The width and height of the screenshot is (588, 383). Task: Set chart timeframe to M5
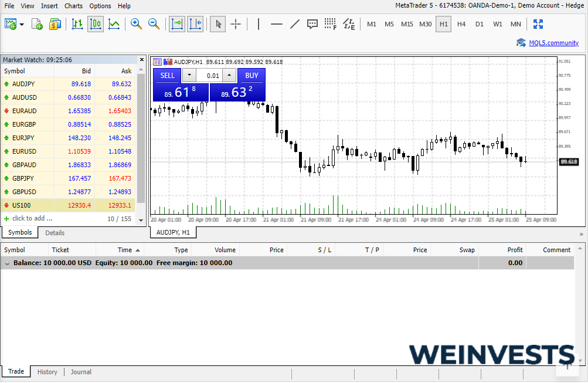pyautogui.click(x=389, y=24)
